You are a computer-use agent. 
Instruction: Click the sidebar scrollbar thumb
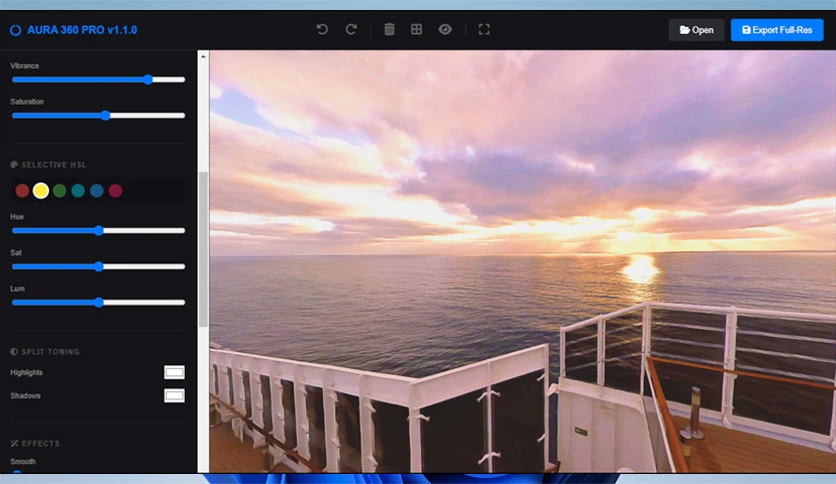tap(203, 249)
